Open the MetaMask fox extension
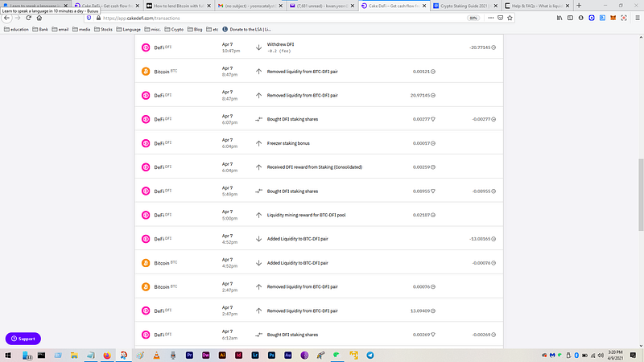 point(613,18)
